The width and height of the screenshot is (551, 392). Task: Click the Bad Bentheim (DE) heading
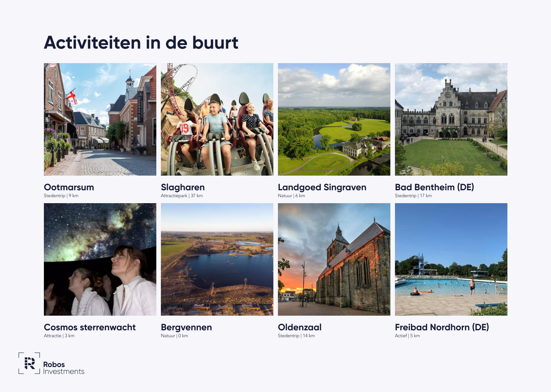[434, 187]
